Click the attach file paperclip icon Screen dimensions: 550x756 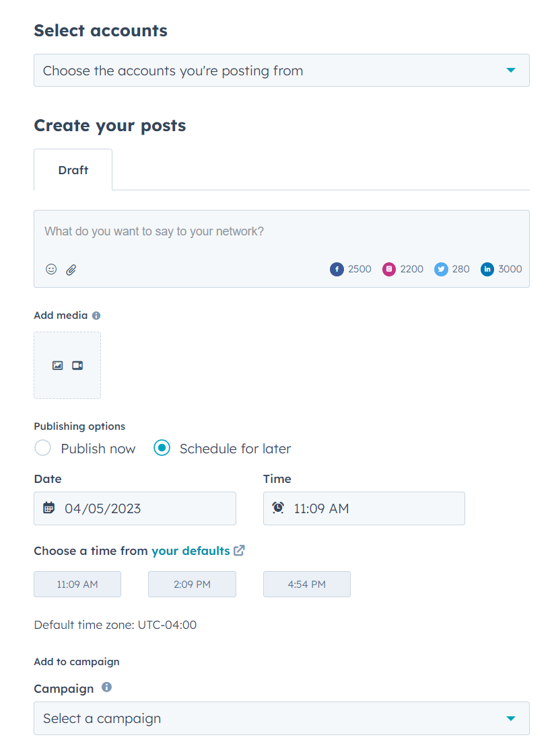tap(71, 269)
